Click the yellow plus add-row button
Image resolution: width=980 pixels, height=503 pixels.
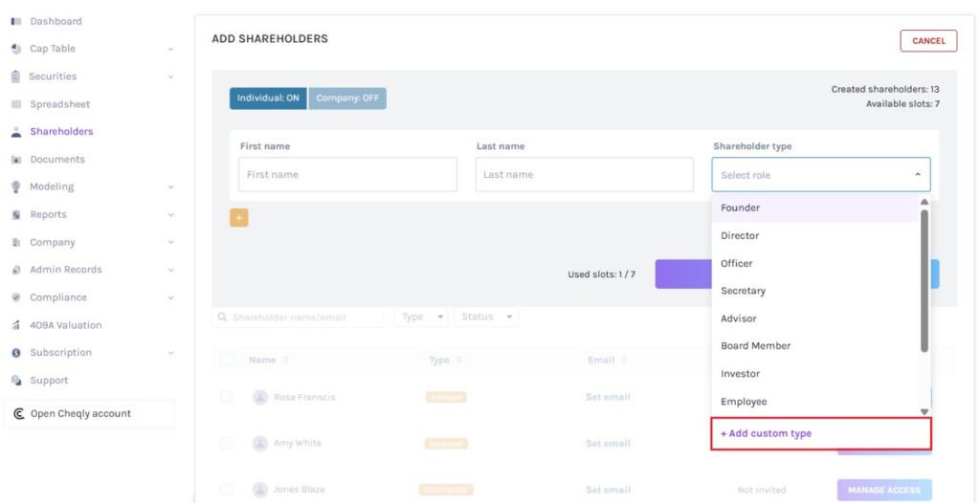tap(238, 217)
